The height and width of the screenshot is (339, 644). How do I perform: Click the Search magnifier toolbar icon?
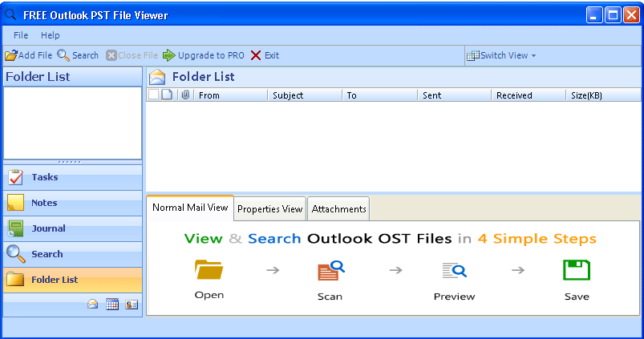click(x=63, y=55)
